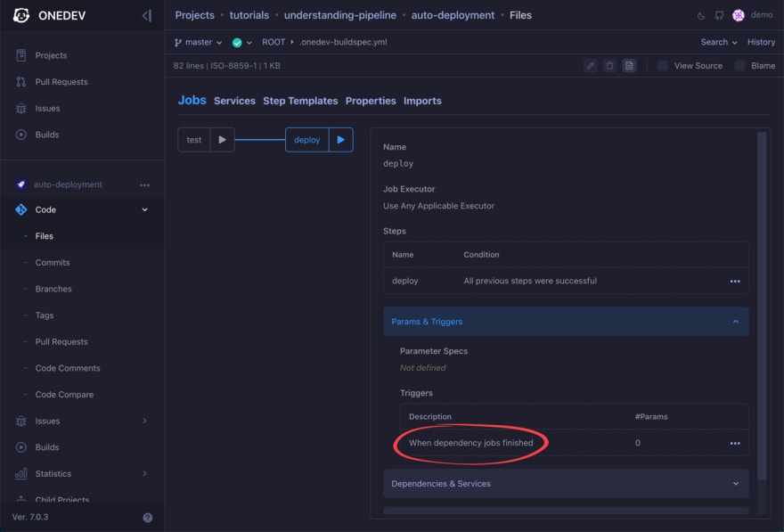Viewport: 784px width, 532px height.
Task: Expand Dependencies & Services section
Action: (566, 484)
